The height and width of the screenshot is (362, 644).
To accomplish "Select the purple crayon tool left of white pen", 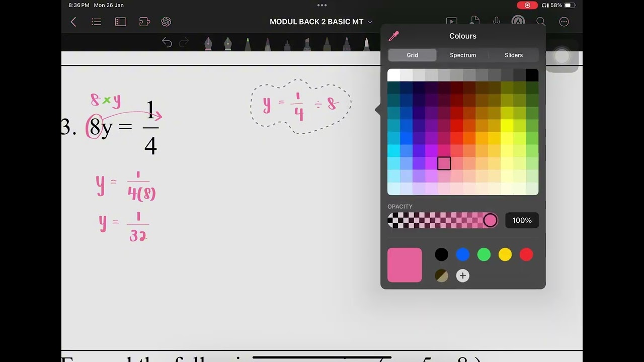I will (x=347, y=44).
